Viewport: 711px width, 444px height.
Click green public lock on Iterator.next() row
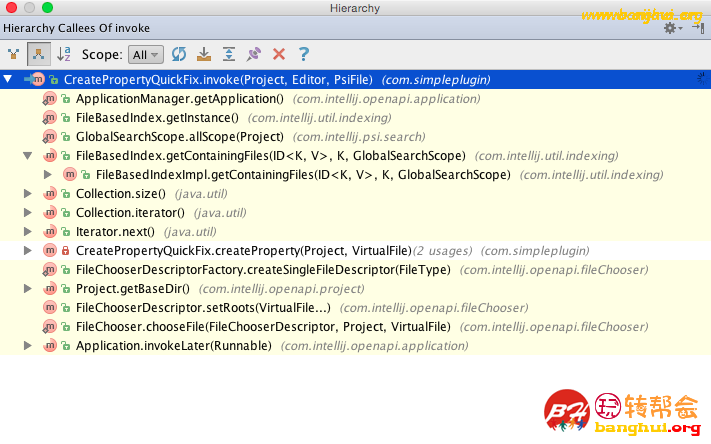click(x=66, y=232)
